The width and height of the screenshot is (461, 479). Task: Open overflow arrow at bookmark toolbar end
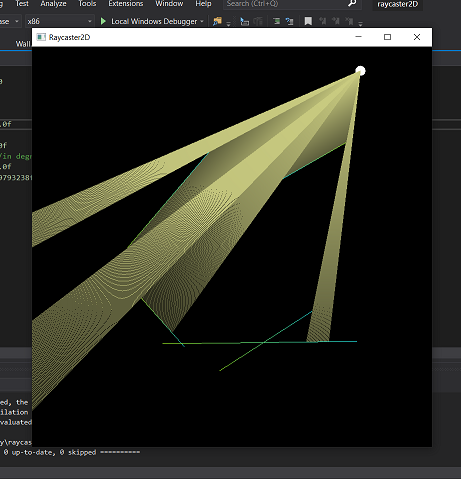tap(360, 23)
